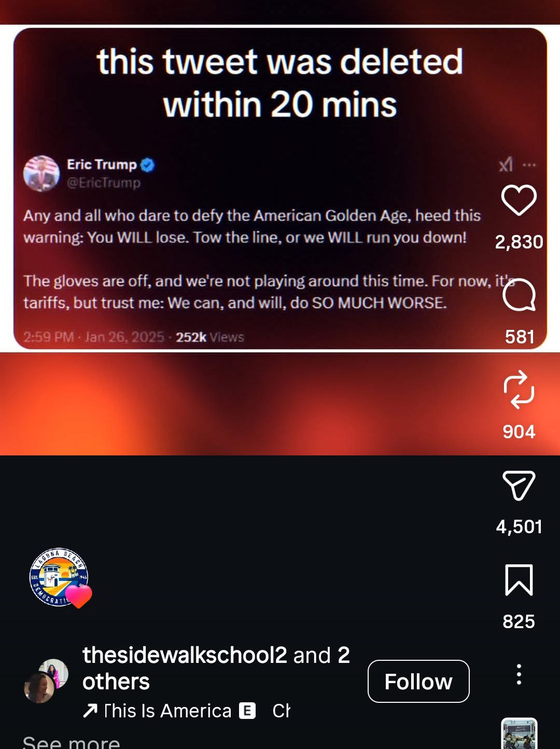Expand caption with See more
Screen dimensions: 560x749
point(71,742)
